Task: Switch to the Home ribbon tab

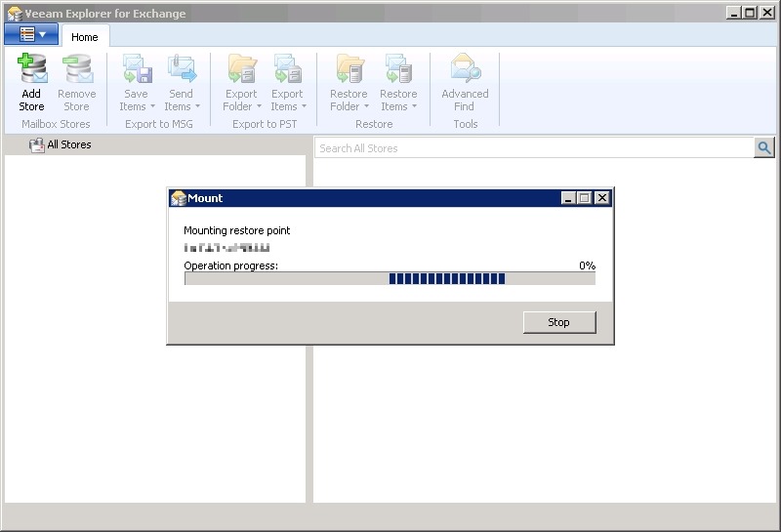Action: (x=85, y=37)
